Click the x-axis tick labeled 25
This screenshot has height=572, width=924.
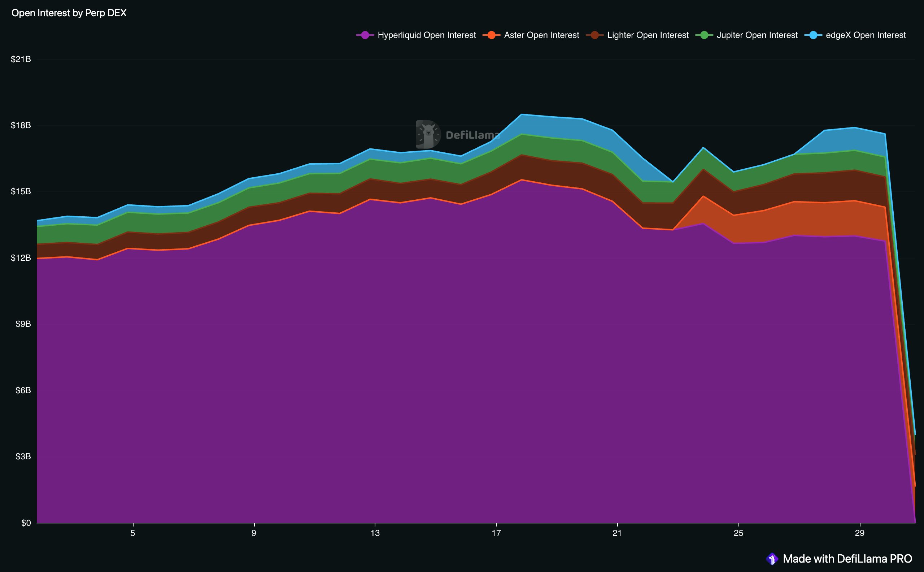coord(738,533)
